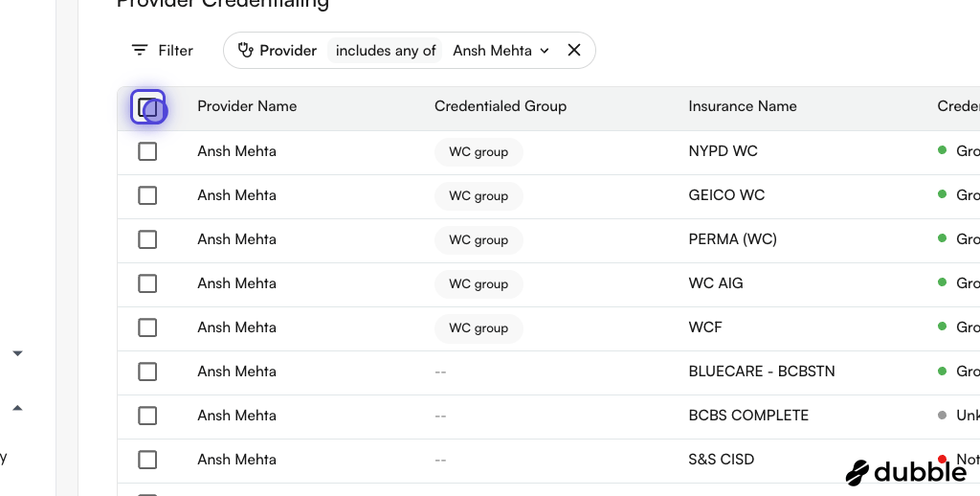Click the Provider filter field label
The image size is (980, 496).
288,51
